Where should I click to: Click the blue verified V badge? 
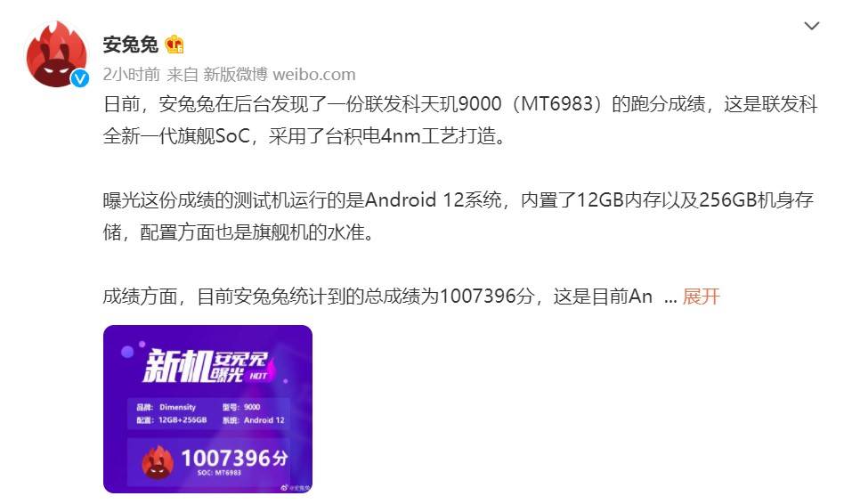tap(80, 78)
